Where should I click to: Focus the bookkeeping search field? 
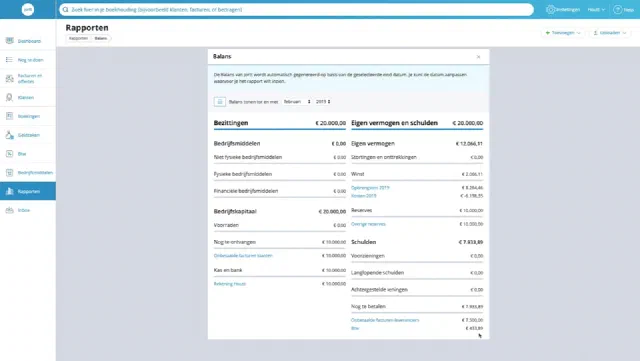click(296, 9)
